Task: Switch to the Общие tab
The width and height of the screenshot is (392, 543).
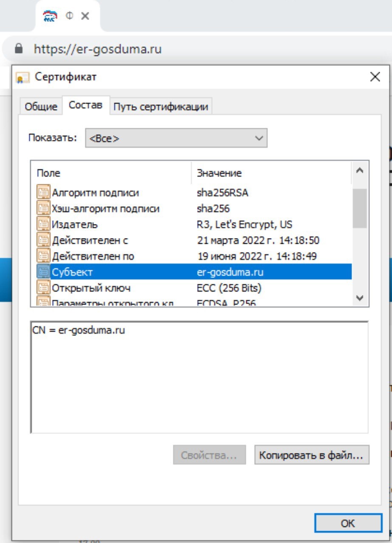Action: point(41,106)
